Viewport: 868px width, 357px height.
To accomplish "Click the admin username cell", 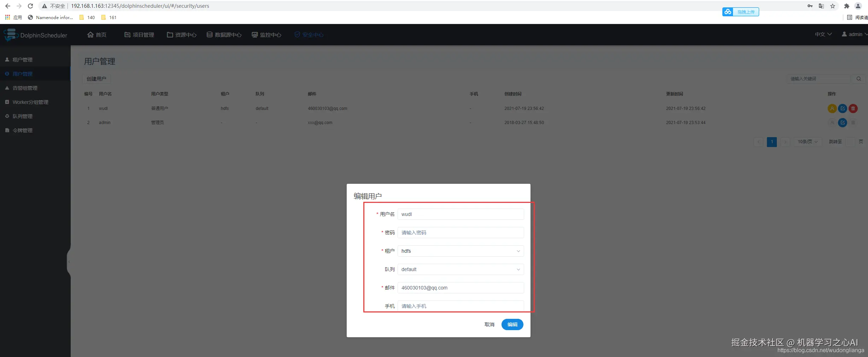I will pyautogui.click(x=105, y=123).
